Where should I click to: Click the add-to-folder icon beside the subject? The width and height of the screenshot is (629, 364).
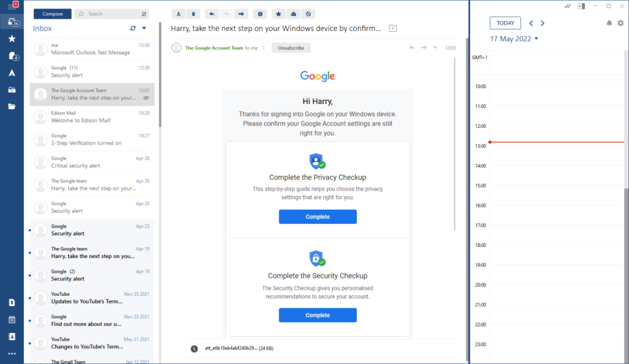click(393, 28)
